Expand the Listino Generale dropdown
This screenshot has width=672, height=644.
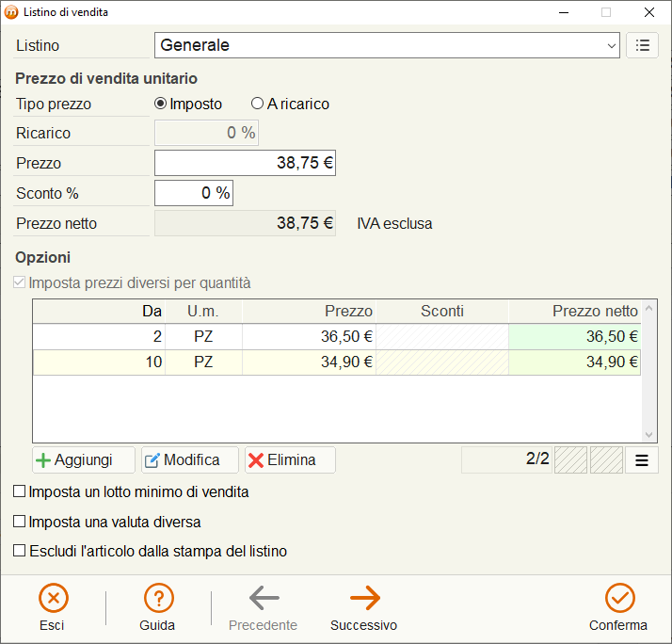tap(611, 45)
